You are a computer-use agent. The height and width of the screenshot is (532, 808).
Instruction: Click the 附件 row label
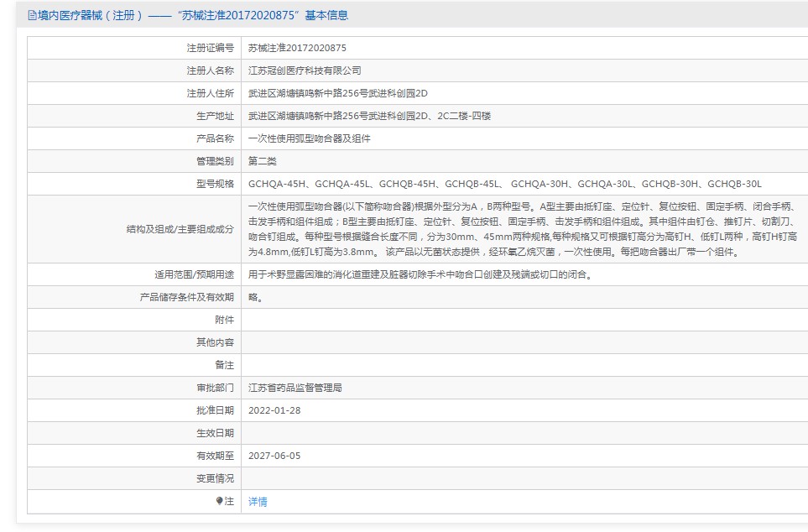point(224,320)
